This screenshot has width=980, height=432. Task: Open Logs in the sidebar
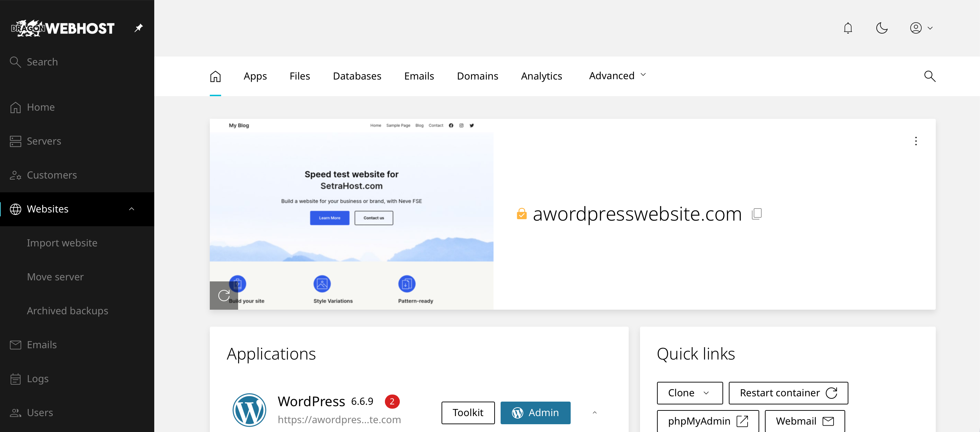pos(77,378)
